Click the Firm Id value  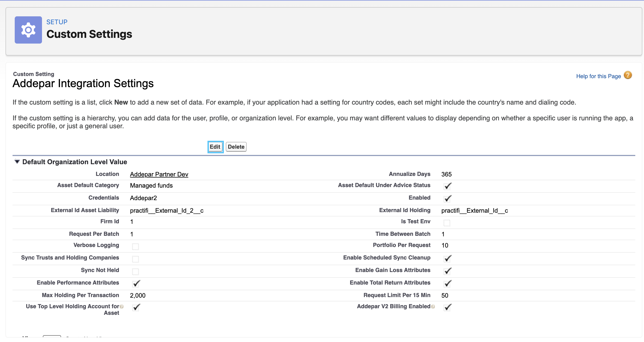tap(132, 222)
